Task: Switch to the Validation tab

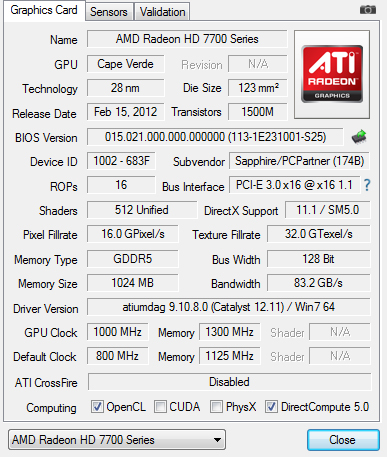Action: point(162,12)
